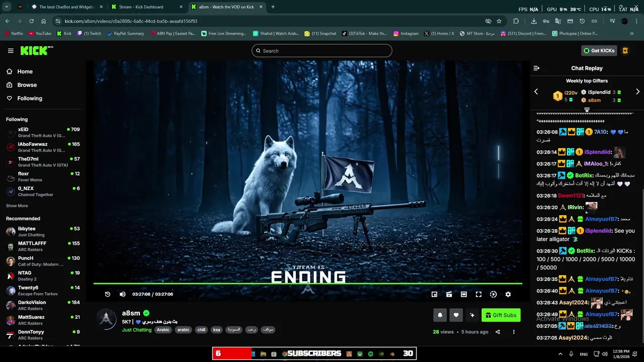Open the MATTLAFFF recommended channel
This screenshot has height=362, width=644.
pos(43,246)
